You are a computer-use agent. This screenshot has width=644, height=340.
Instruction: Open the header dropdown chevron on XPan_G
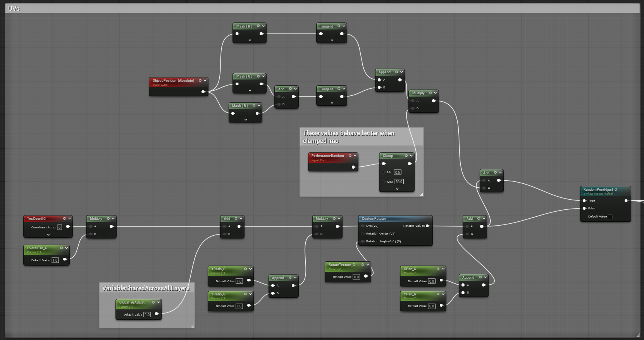[443, 269]
